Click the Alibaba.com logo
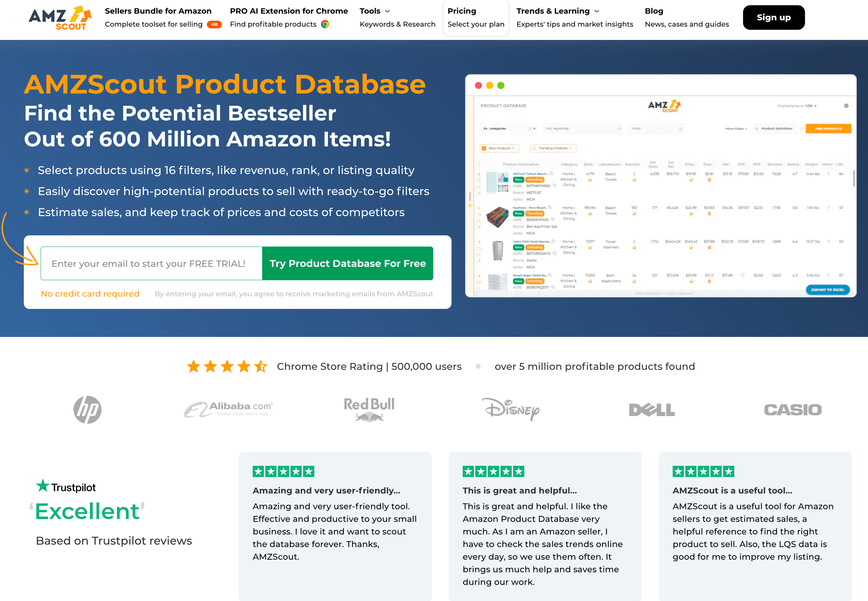868x601 pixels. (229, 409)
